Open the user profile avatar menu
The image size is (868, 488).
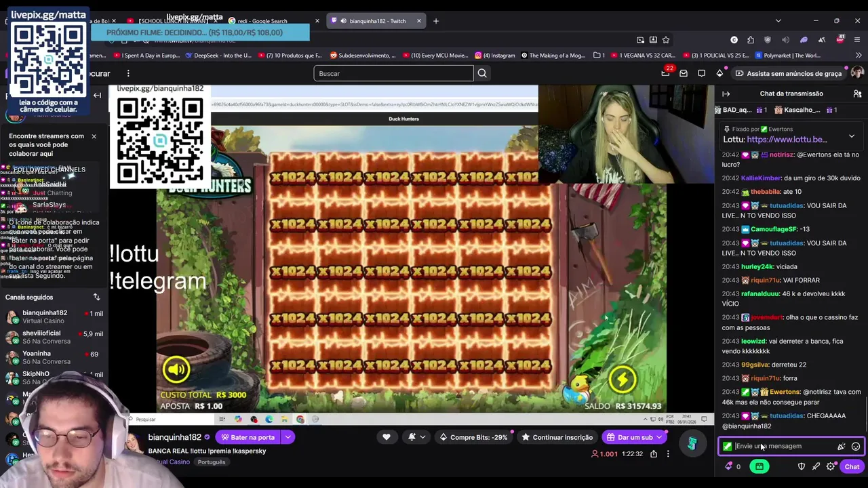tap(857, 73)
